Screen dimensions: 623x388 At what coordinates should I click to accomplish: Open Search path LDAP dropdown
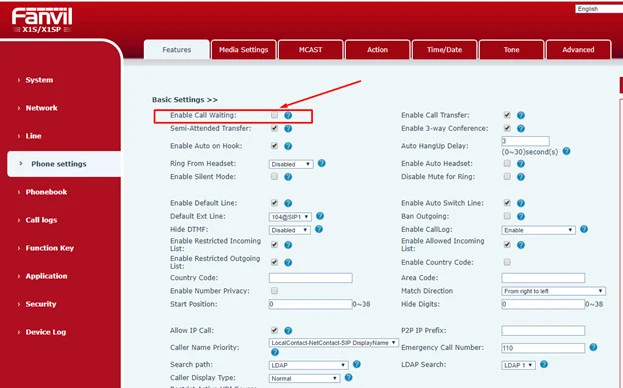click(309, 365)
